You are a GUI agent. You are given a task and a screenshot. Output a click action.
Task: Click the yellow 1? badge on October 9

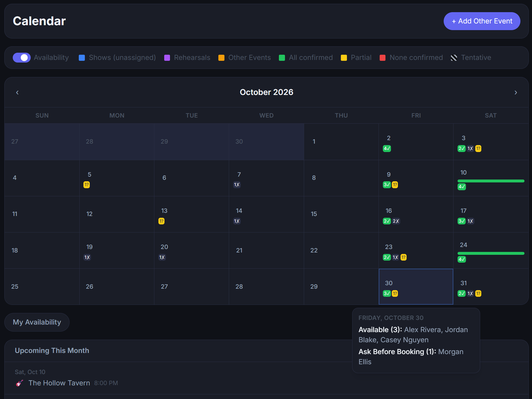tap(395, 185)
